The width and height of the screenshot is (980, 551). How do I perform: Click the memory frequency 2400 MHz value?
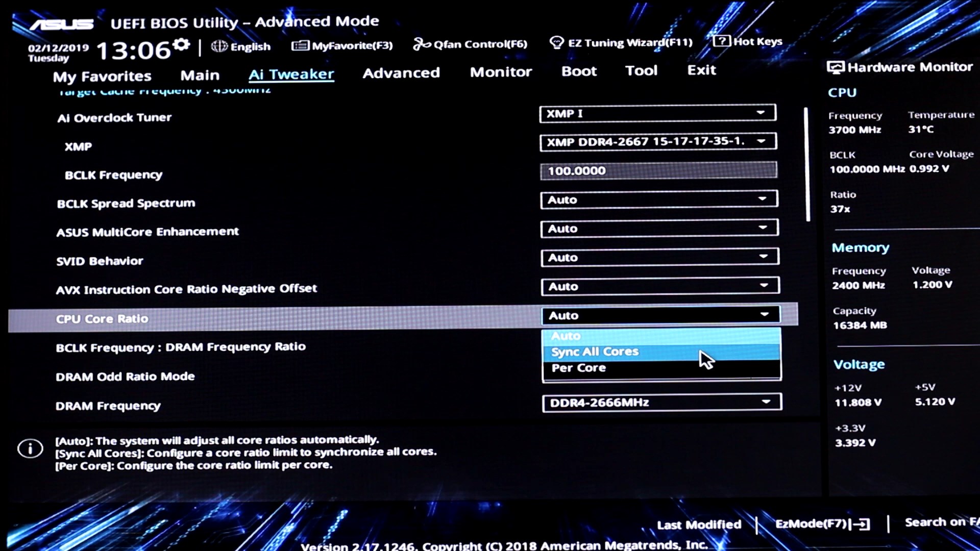[859, 285]
